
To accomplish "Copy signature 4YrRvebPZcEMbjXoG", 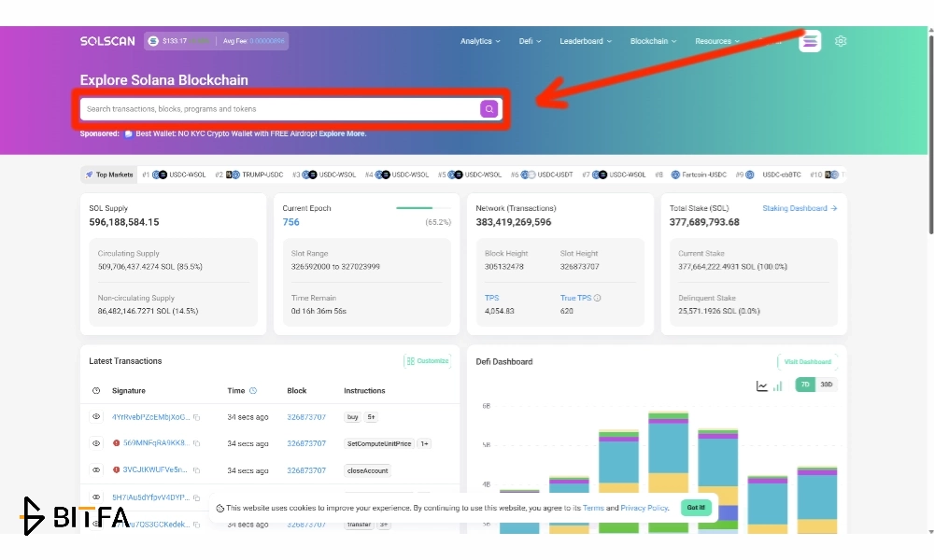I will coord(196,418).
